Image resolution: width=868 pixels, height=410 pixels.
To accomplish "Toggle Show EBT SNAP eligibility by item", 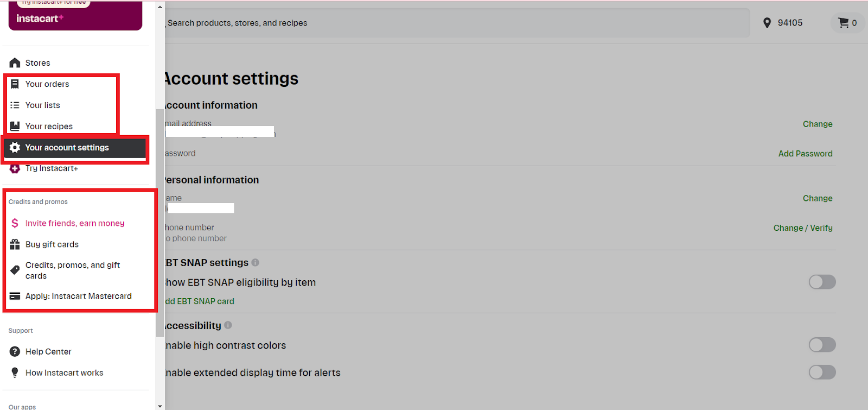I will click(822, 282).
